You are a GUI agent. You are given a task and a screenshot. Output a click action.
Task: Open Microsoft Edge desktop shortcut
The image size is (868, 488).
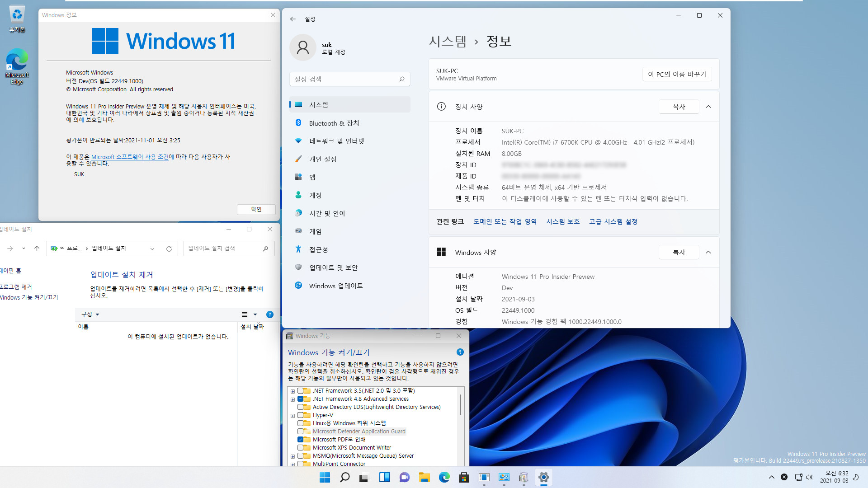17,66
